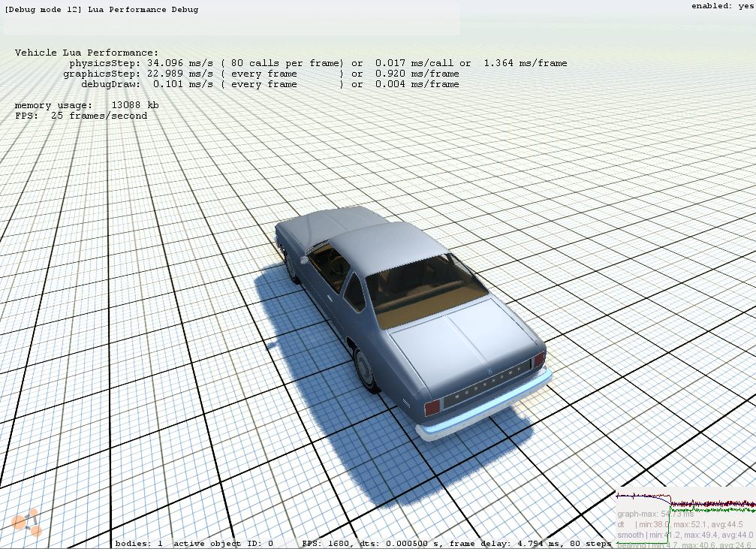
Task: Click the 'FPS: 25 frames/second' line
Action: tap(81, 116)
